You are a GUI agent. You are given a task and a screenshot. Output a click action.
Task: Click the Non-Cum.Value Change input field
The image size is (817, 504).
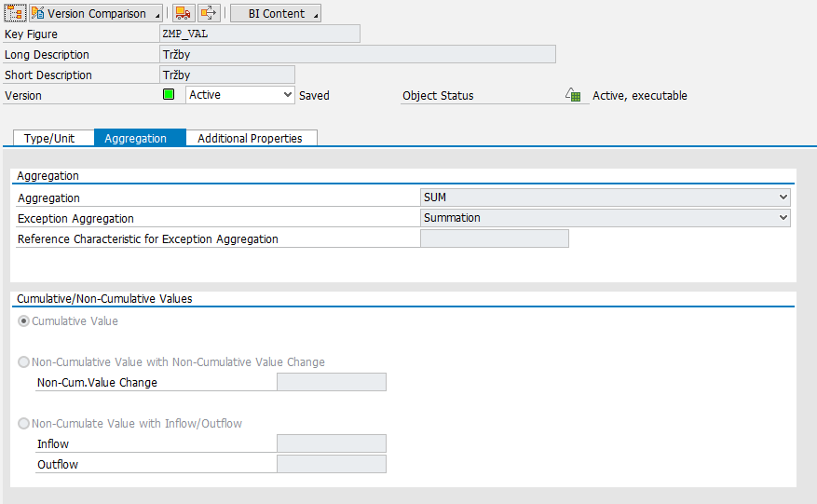(x=332, y=382)
